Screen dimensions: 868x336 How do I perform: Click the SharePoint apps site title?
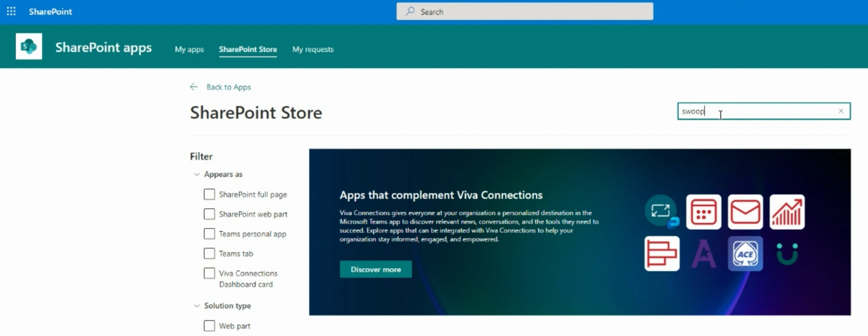[103, 48]
